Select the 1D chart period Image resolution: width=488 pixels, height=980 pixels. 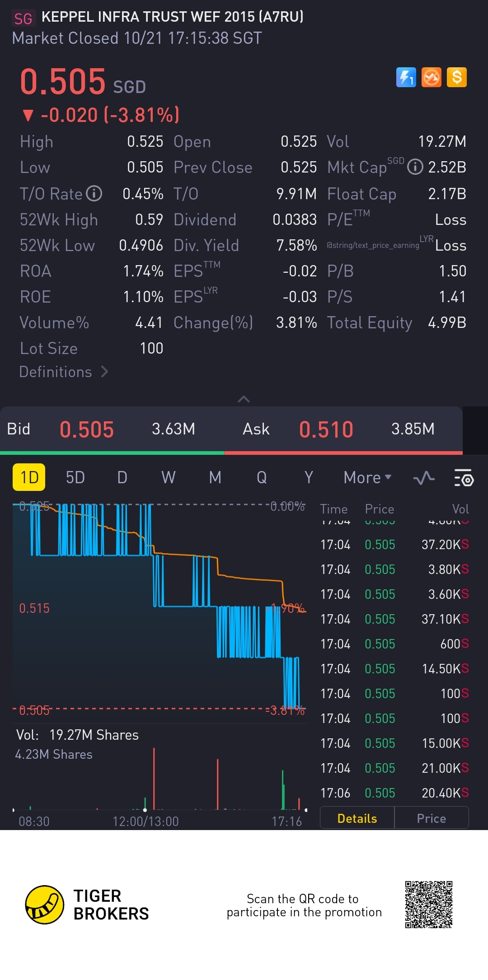coord(29,477)
